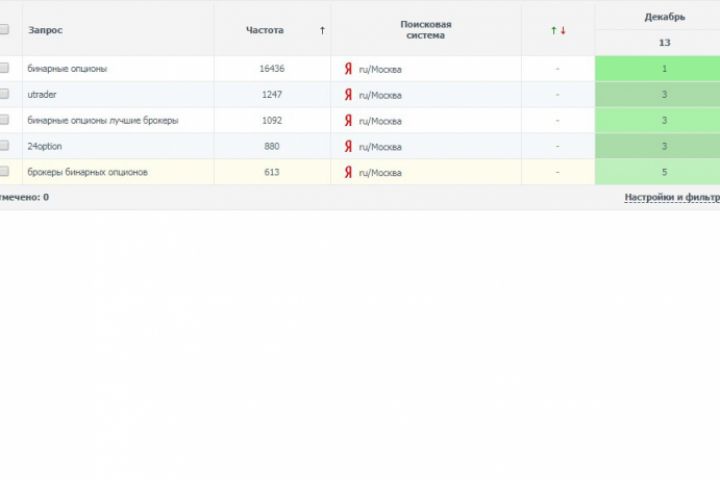720x480 pixels.
Task: Click the Отмечено: 0 counter
Action: [x=24, y=197]
